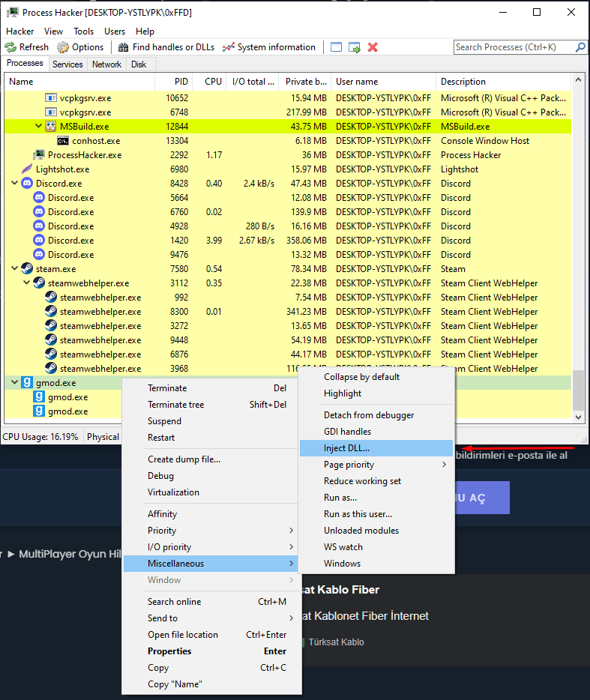Open Options via gear icon
The width and height of the screenshot is (590, 700).
click(x=63, y=47)
